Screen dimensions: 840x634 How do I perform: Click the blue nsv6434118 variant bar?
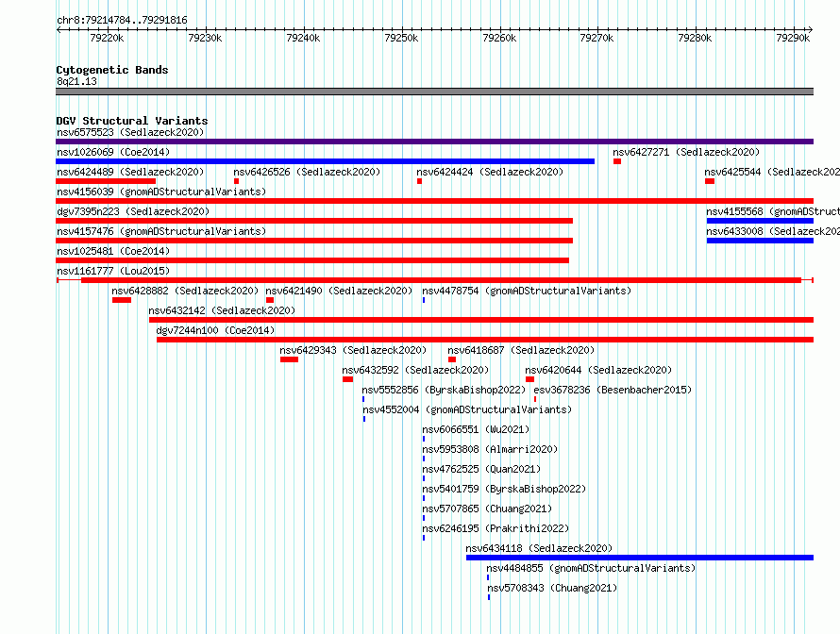pyautogui.click(x=640, y=558)
